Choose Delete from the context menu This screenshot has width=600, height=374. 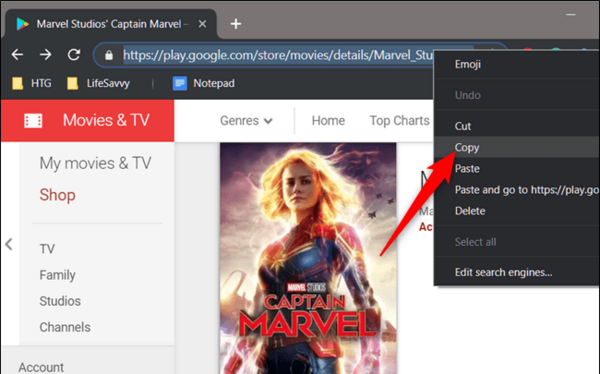coord(517,211)
